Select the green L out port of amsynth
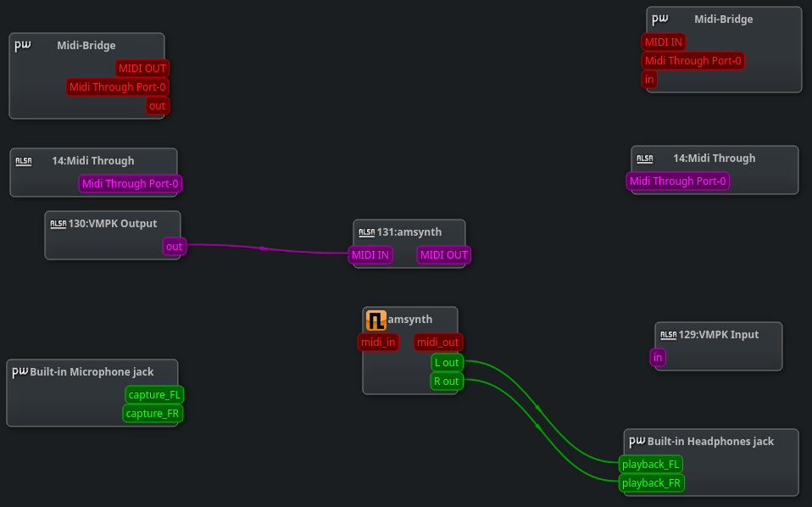Viewport: 812px width, 507px height. [447, 363]
